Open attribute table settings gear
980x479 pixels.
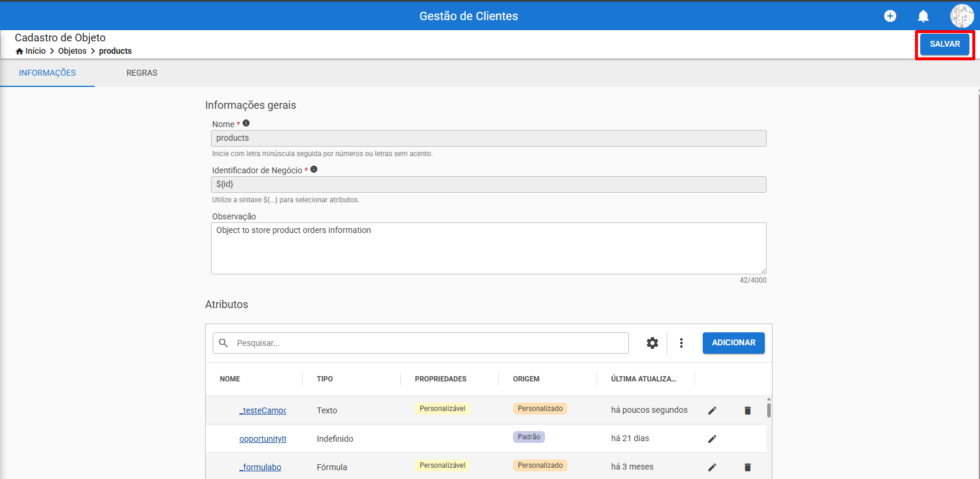click(652, 343)
